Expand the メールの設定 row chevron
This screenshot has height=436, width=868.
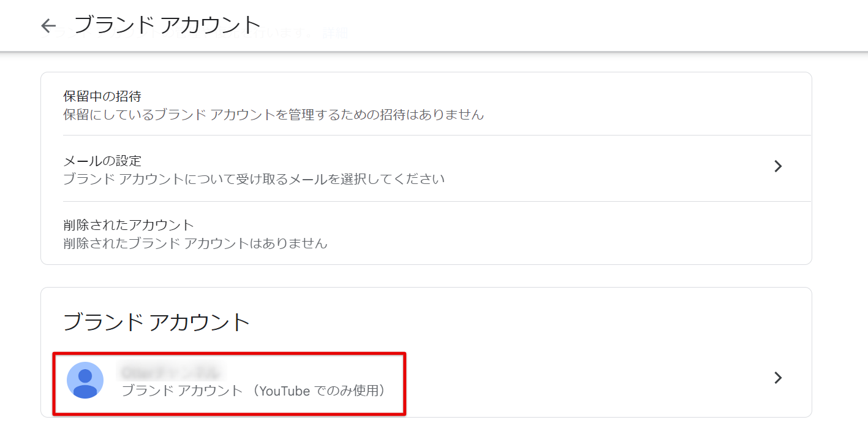tap(778, 166)
